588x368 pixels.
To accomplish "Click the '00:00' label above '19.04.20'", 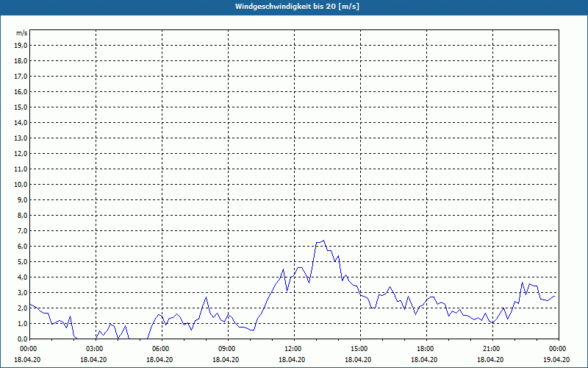I will pyautogui.click(x=559, y=349).
